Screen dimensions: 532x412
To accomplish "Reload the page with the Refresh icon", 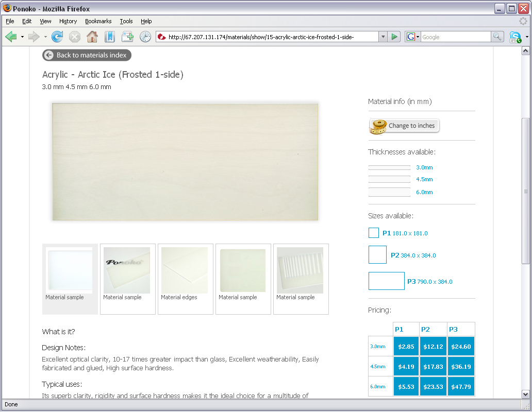I will [x=57, y=37].
